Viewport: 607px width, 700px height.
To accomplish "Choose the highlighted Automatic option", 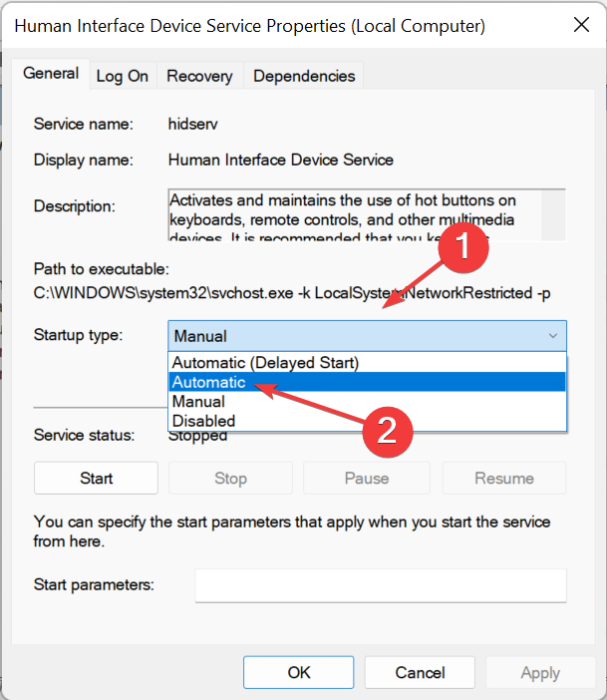I will pyautogui.click(x=209, y=382).
